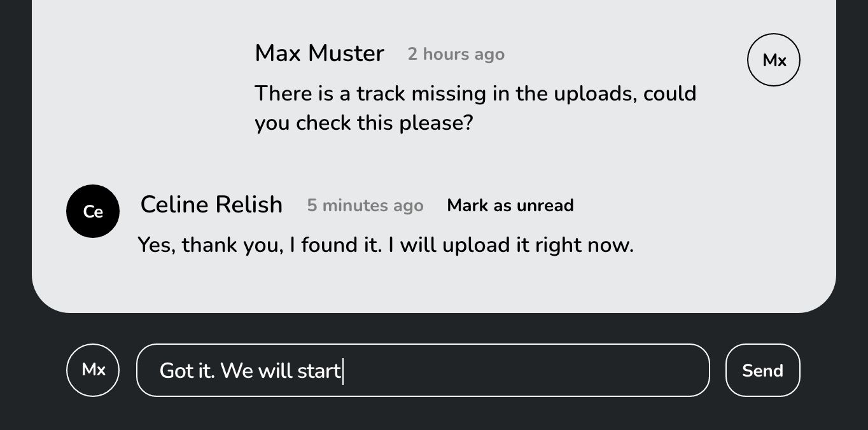Screen dimensions: 868x430
Task: Click the 2 hours ago timestamp
Action: pyautogui.click(x=456, y=54)
